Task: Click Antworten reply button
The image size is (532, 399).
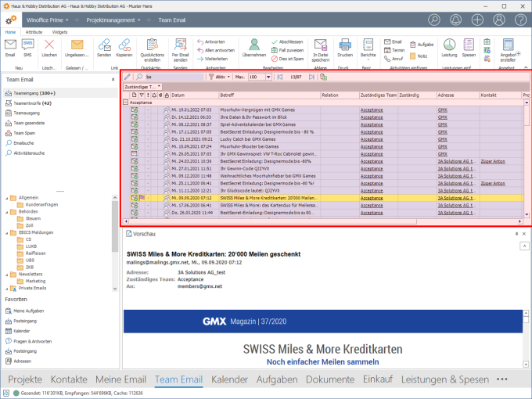Action: point(211,41)
